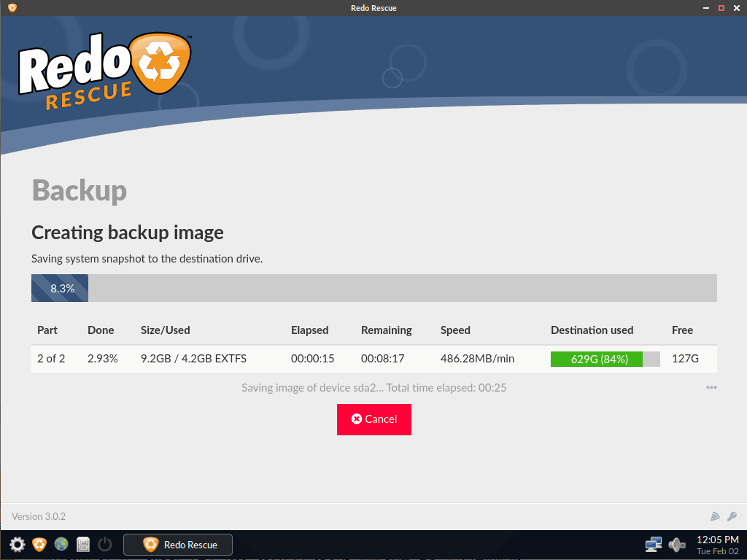
Task: Switch to Redo Rescue taskbar window button
Action: [178, 545]
